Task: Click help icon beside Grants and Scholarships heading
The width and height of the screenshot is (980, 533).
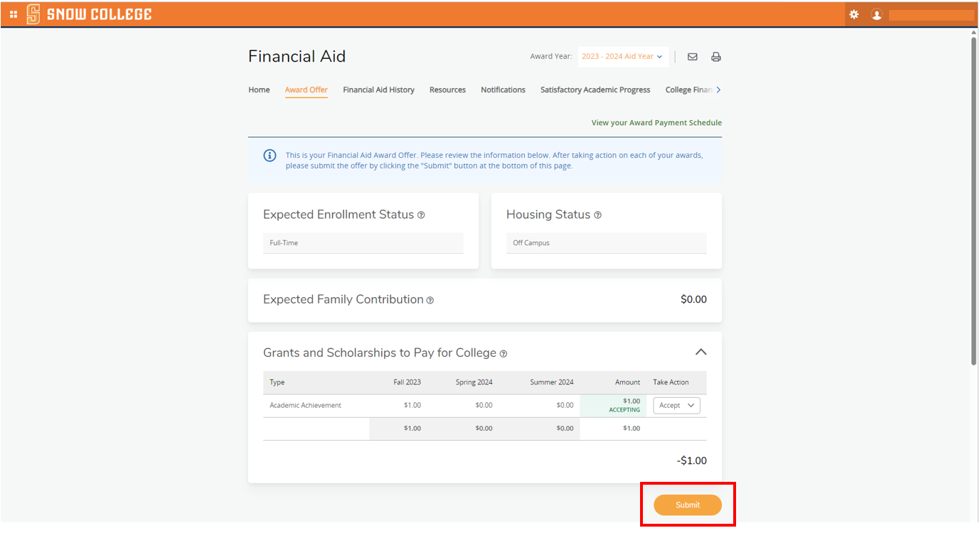Action: pos(504,354)
